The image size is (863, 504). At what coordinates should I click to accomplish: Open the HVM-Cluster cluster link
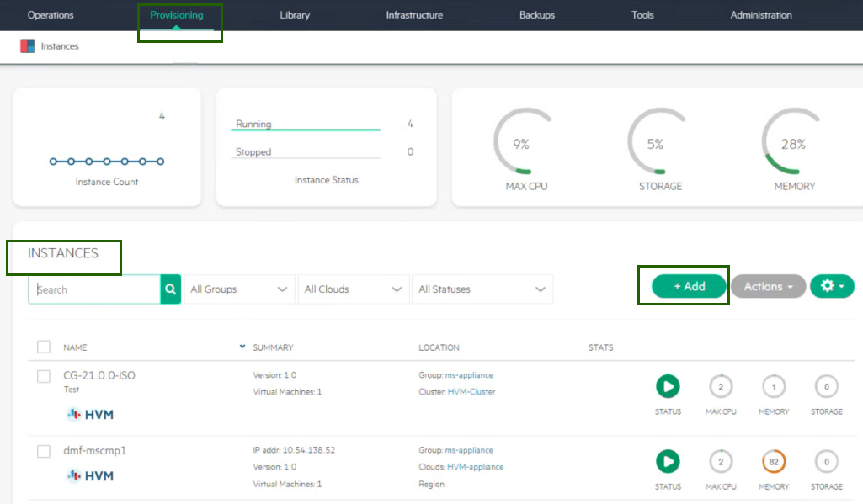(x=471, y=392)
